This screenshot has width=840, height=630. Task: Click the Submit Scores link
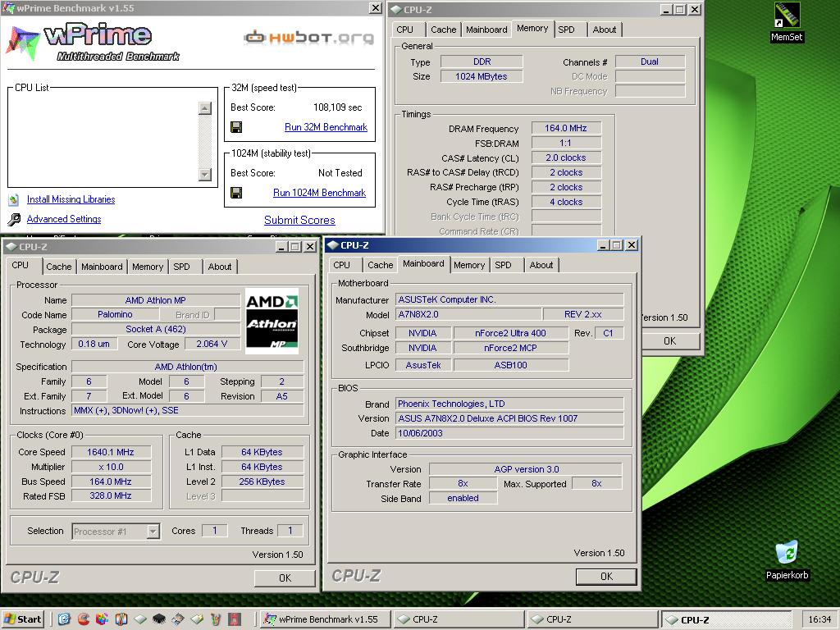pyautogui.click(x=299, y=220)
